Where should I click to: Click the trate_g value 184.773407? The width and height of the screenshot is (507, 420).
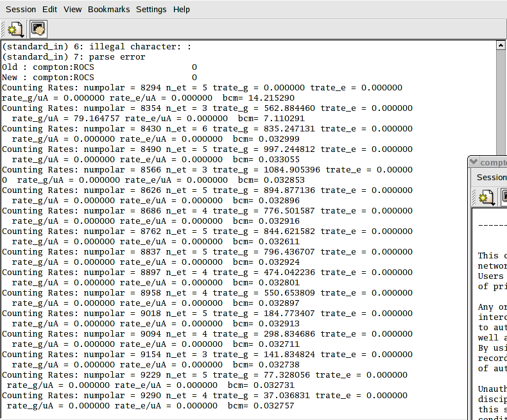coord(289,314)
